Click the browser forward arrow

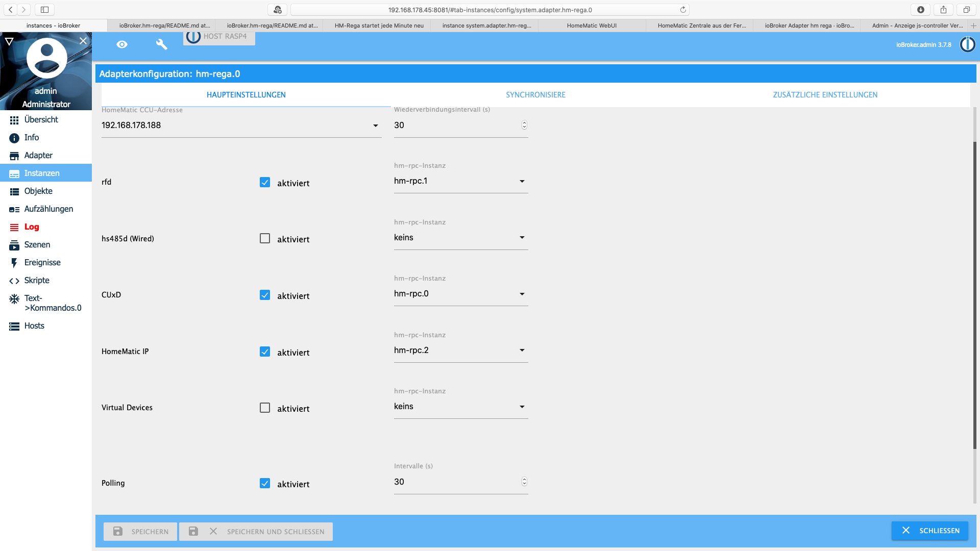click(23, 10)
